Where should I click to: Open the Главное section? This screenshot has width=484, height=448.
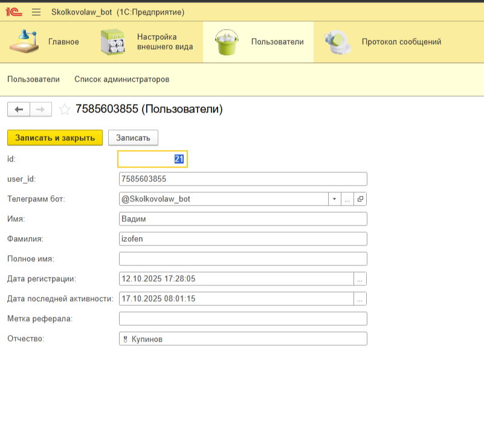45,42
